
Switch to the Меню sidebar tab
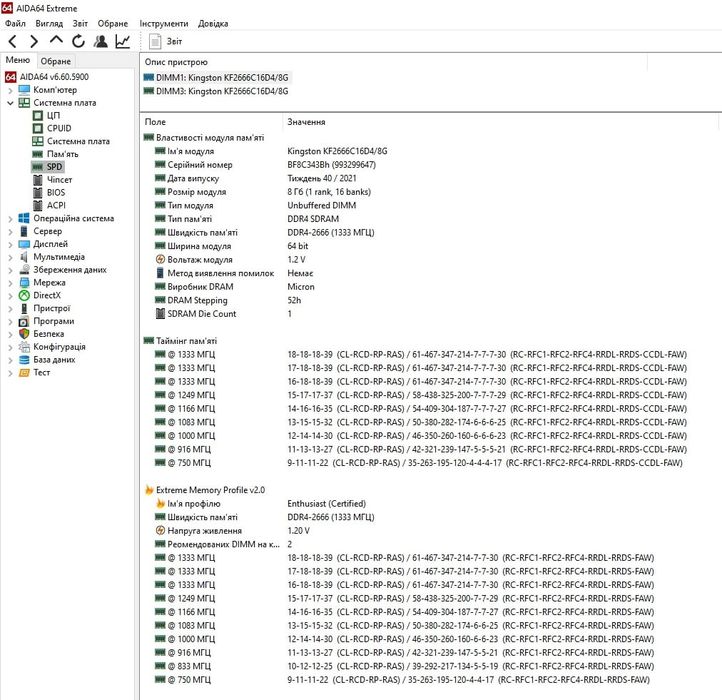click(18, 60)
